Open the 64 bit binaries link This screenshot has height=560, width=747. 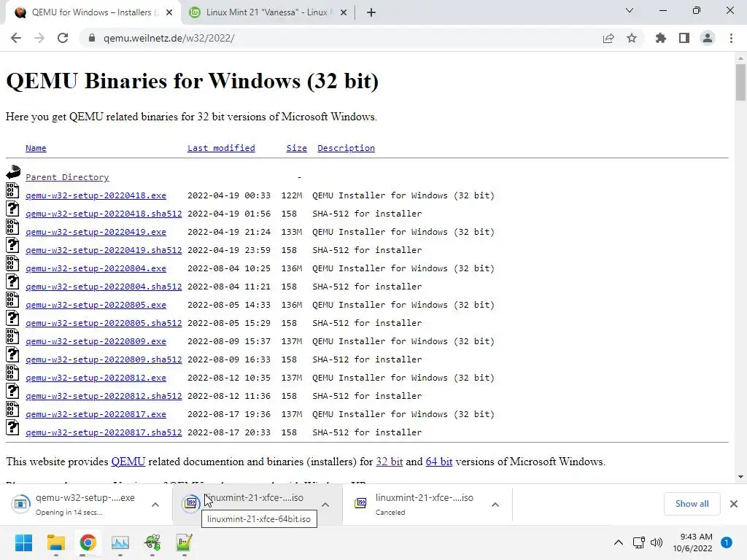(x=438, y=462)
